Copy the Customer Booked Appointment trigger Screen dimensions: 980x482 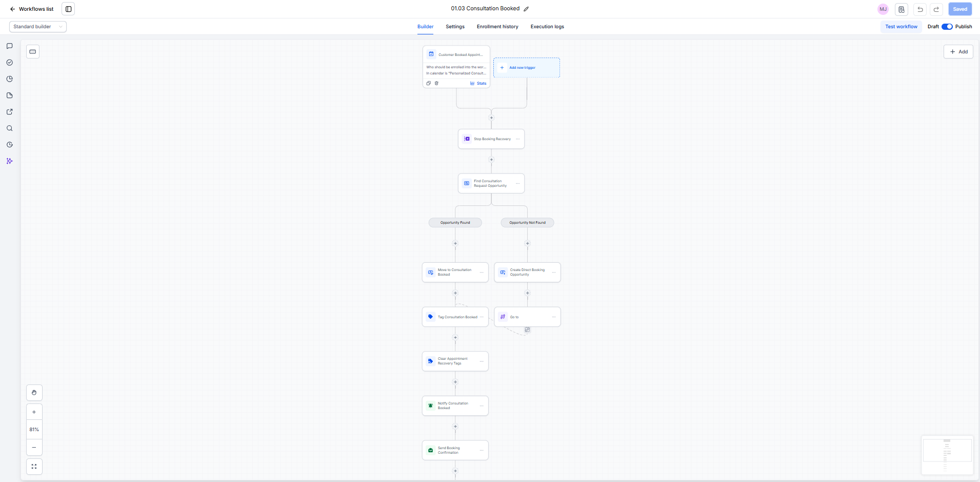429,83
